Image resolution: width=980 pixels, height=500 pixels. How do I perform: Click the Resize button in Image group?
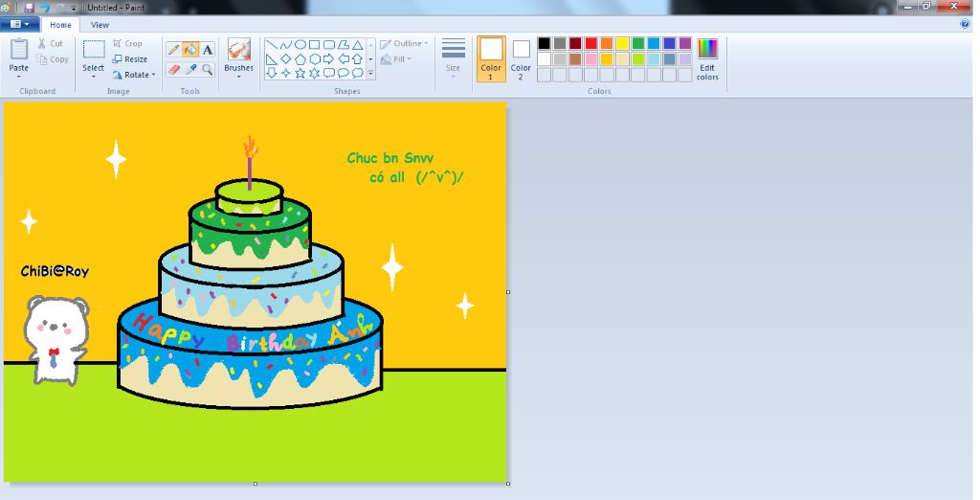coord(130,58)
